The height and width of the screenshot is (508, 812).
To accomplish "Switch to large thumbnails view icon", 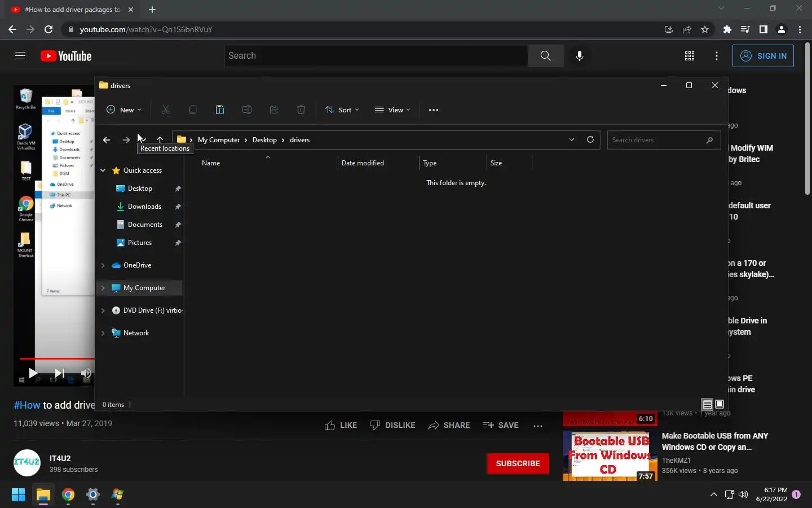I will tap(720, 404).
